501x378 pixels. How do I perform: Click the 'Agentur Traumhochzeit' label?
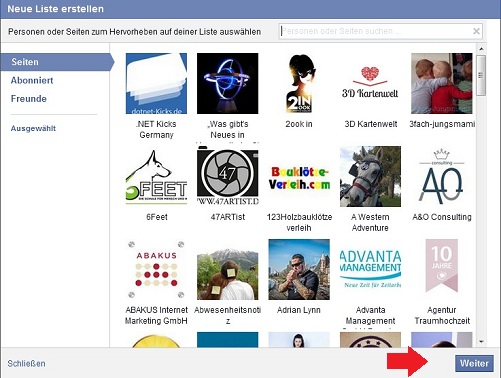coord(442,315)
